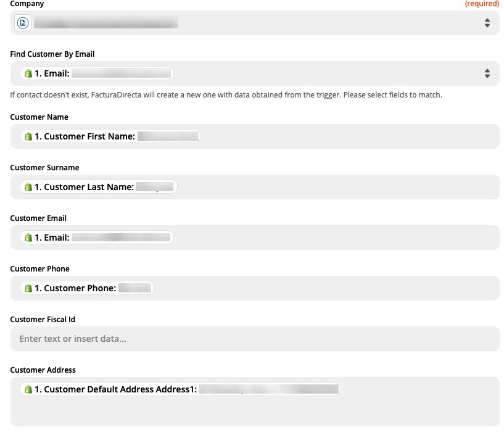
Task: Select the 1. Customer Phone mapped token
Action: (89, 288)
